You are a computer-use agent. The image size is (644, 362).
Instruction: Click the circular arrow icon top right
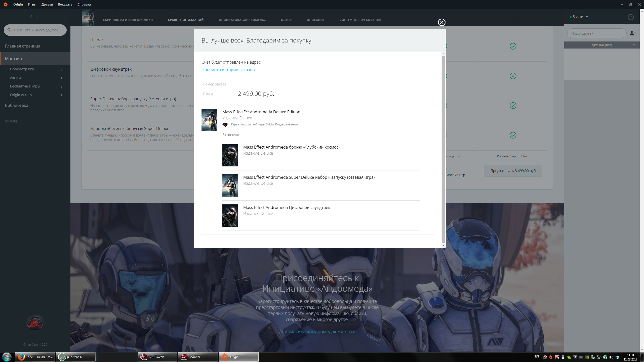click(x=631, y=17)
